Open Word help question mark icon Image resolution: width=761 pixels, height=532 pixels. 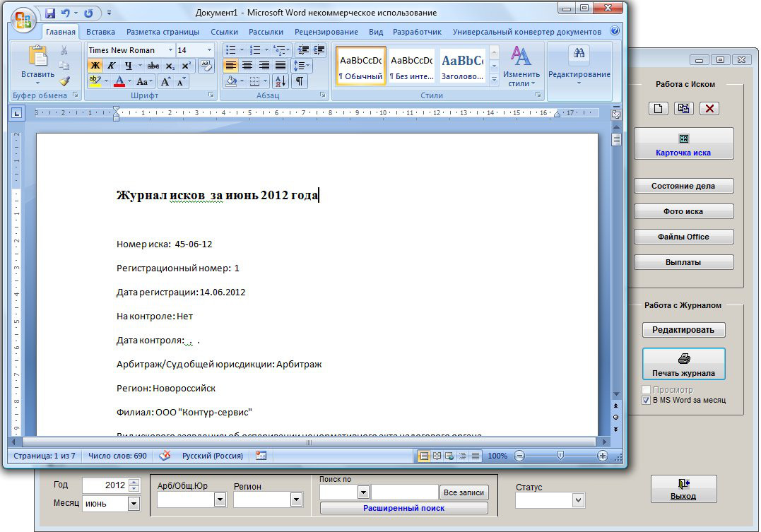(615, 30)
